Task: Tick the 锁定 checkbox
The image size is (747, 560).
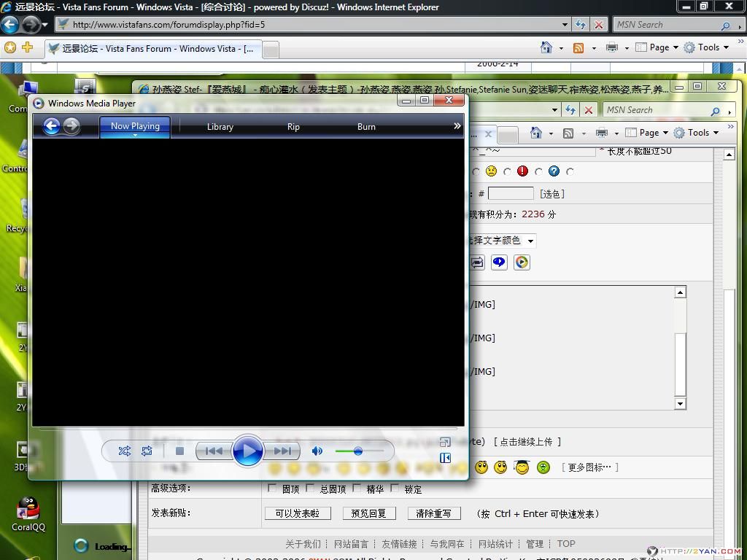Action: [395, 489]
